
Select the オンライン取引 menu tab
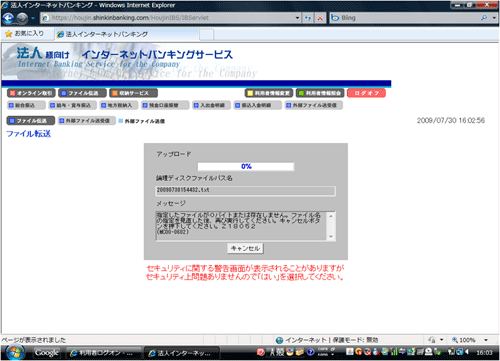coord(31,93)
